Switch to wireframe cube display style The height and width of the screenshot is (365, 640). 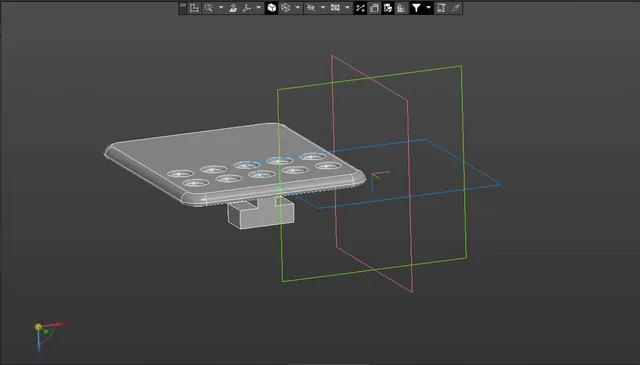click(x=286, y=8)
